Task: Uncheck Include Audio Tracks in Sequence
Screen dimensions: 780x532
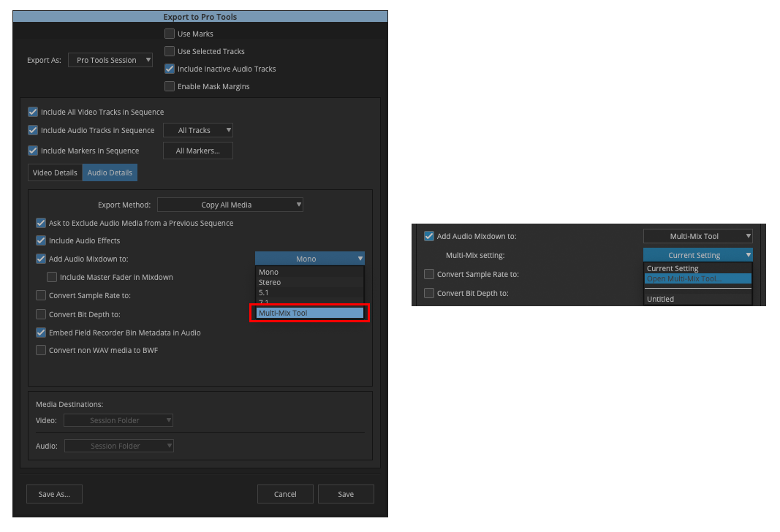Action: (33, 130)
